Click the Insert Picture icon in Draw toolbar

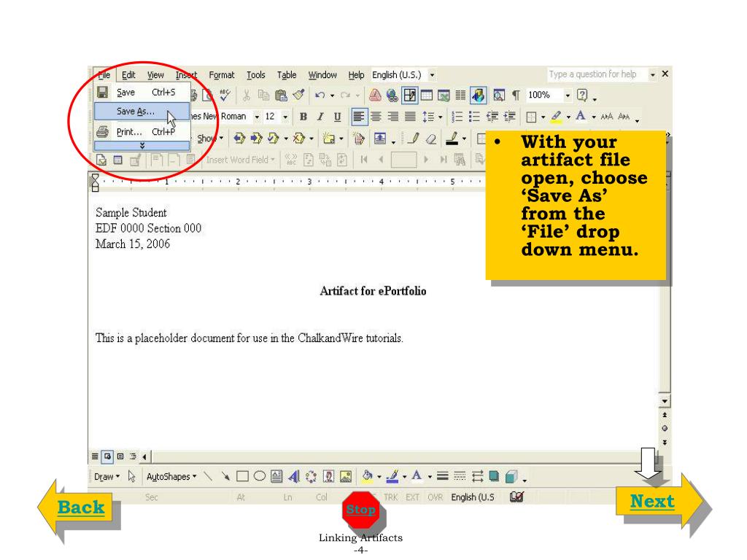click(x=346, y=476)
